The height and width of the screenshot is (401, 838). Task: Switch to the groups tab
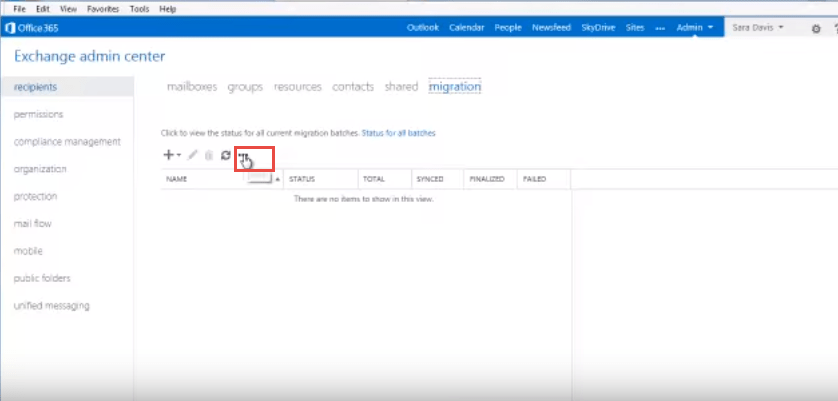pos(245,87)
